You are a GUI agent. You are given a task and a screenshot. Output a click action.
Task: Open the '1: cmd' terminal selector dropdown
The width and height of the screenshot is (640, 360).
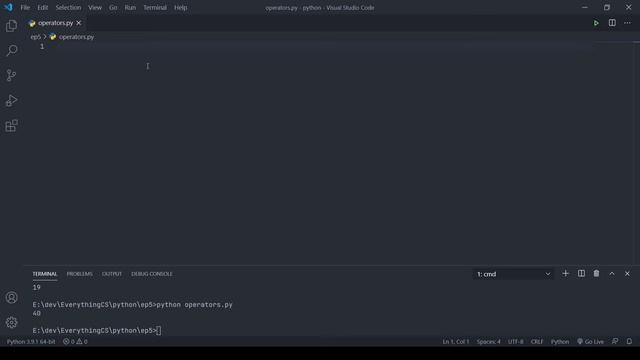tap(513, 274)
